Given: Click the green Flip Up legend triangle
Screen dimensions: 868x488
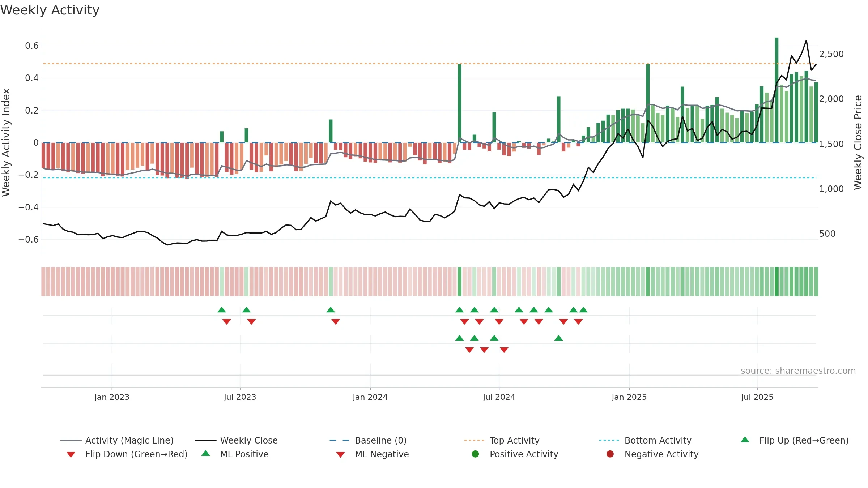Looking at the screenshot, I should [x=745, y=440].
